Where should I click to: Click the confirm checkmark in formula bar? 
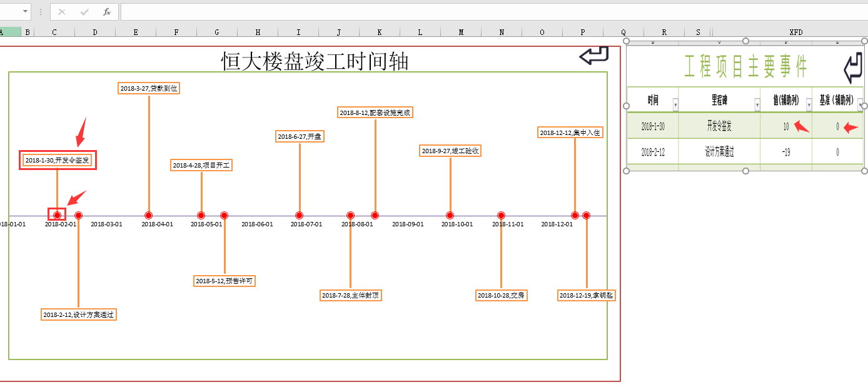click(84, 12)
